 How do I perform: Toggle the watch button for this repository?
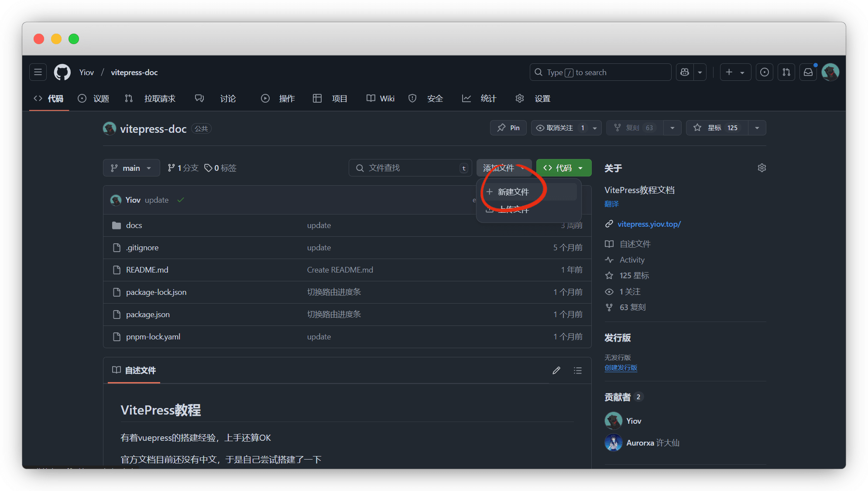(x=560, y=128)
